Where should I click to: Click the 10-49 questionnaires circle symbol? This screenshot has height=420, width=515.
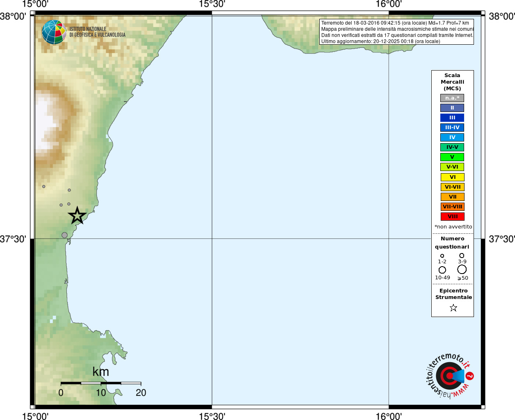(442, 270)
